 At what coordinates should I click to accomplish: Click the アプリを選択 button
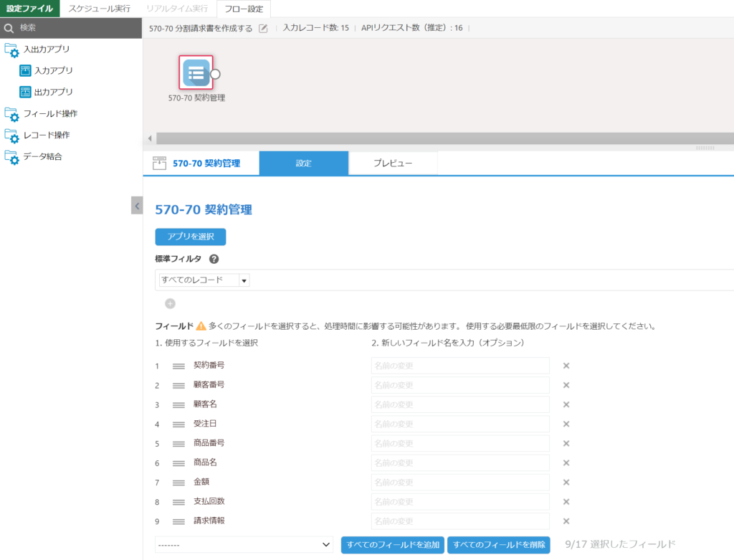(x=190, y=237)
